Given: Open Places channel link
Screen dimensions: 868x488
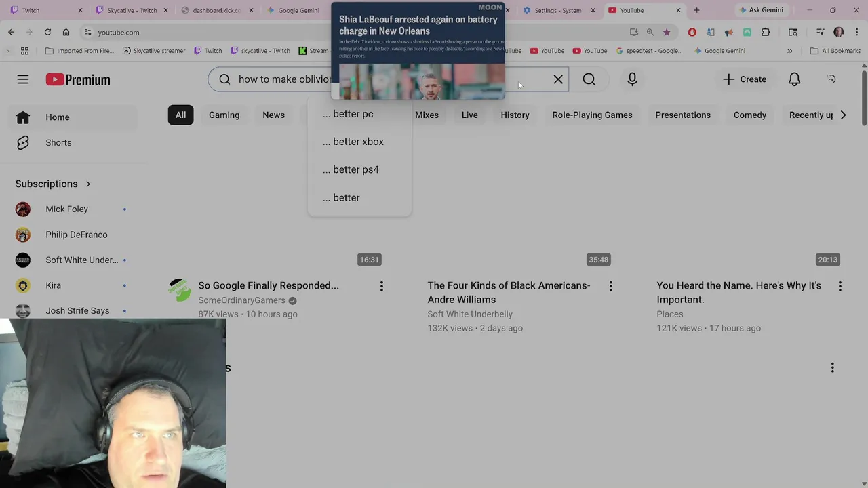Looking at the screenshot, I should coord(670,314).
